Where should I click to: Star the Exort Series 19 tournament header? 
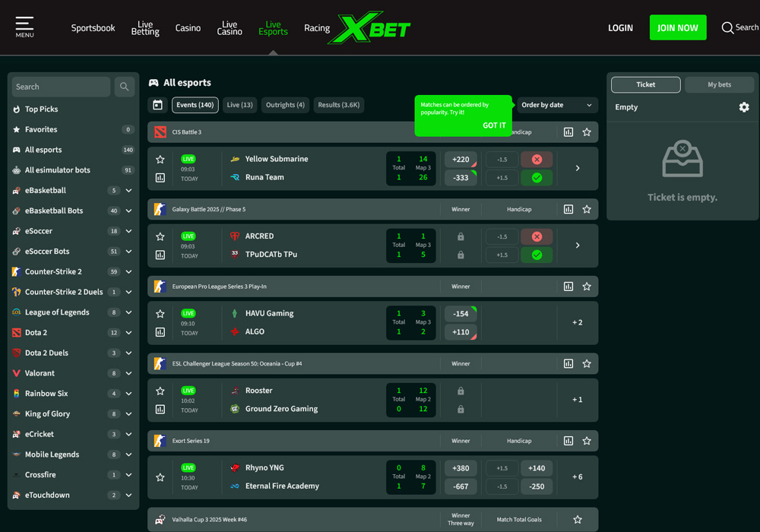coord(586,440)
